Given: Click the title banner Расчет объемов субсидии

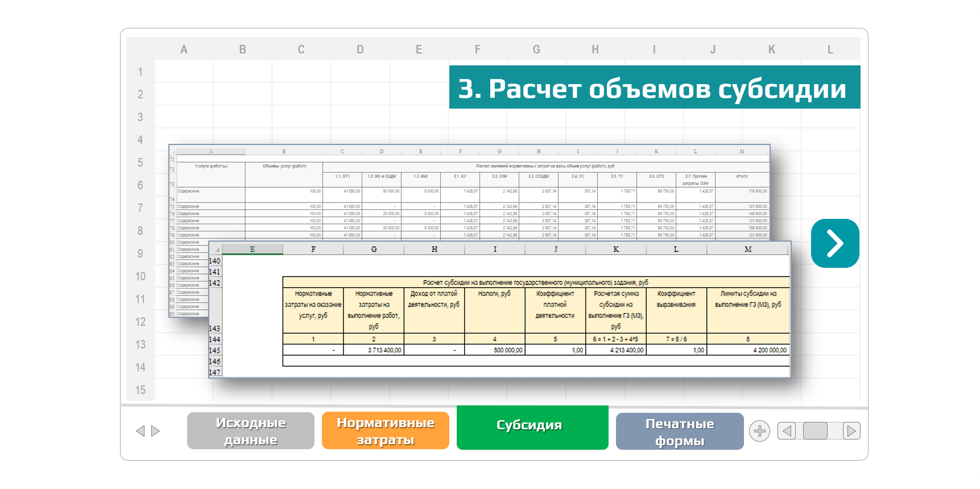Looking at the screenshot, I should (654, 88).
